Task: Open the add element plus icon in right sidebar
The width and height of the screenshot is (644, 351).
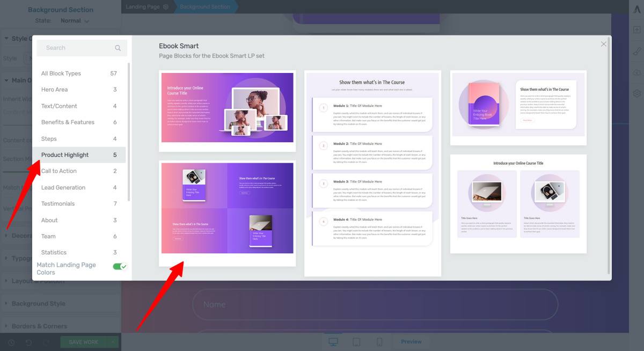Action: tap(637, 30)
